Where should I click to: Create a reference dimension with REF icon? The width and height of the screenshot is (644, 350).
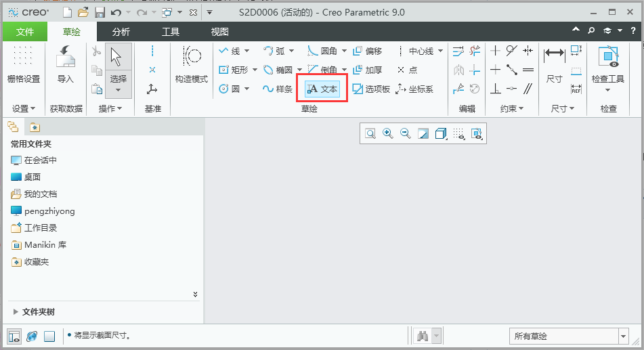[x=576, y=89]
